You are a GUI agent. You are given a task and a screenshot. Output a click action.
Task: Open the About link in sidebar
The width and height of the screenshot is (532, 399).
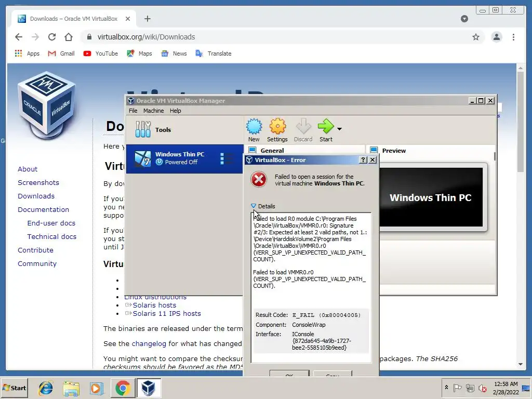point(28,169)
